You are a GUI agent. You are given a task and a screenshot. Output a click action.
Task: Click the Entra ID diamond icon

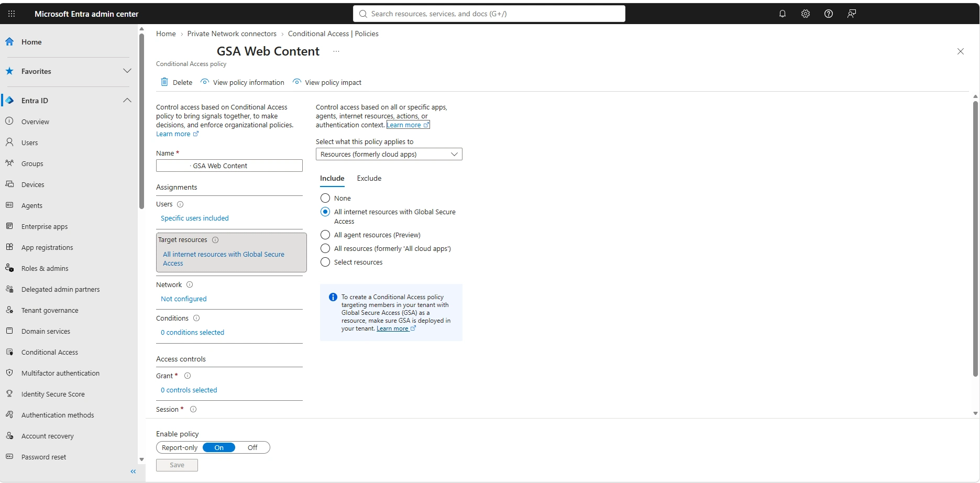[9, 100]
